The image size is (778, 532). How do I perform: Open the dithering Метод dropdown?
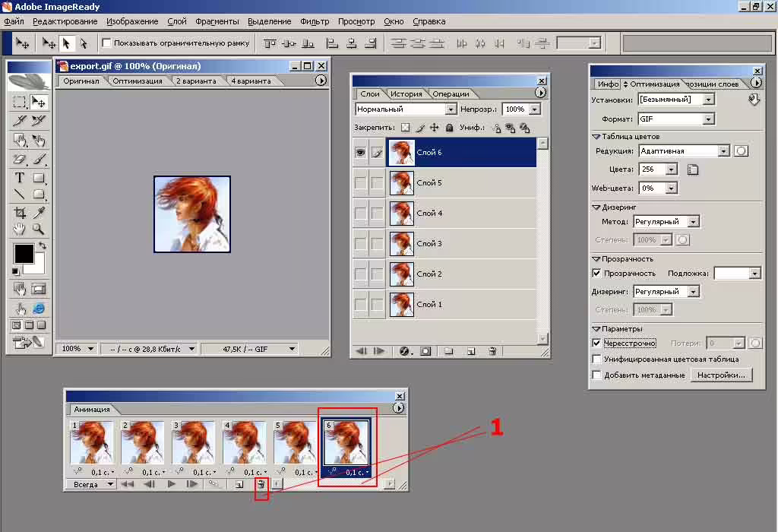coord(694,222)
